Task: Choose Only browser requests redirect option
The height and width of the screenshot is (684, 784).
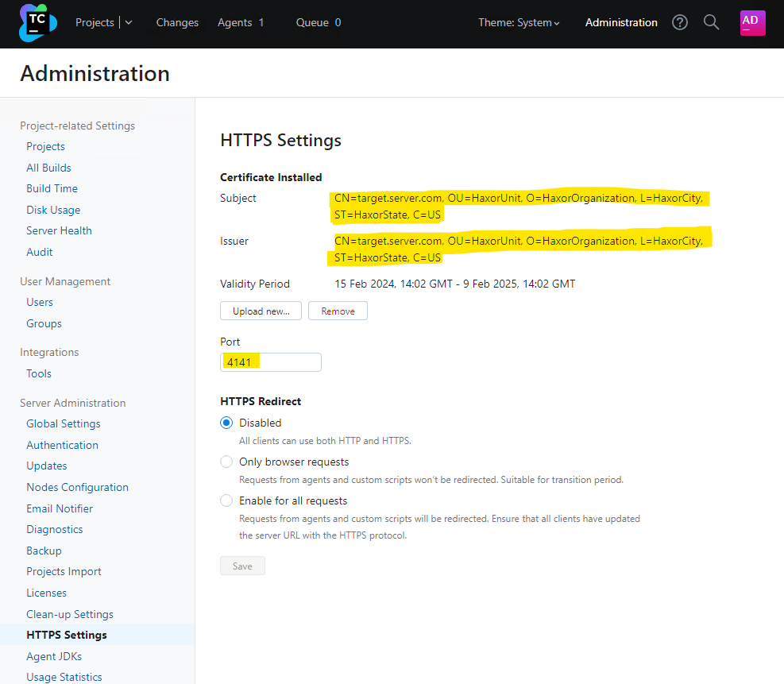Action: 226,462
